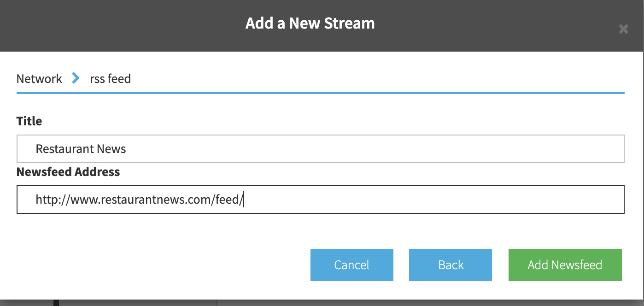644x306 pixels.
Task: Click the Newsfeed Address label
Action: tap(68, 172)
